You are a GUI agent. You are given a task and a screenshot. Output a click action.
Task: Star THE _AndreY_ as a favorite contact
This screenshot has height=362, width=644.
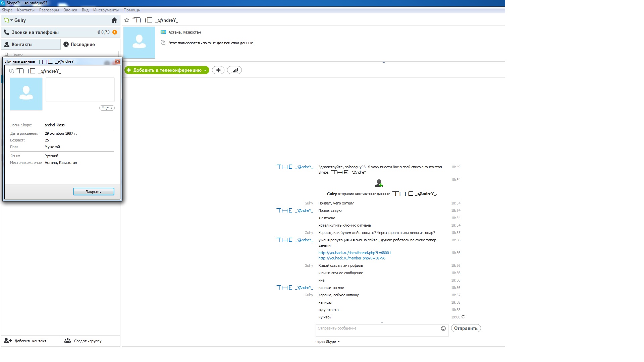tap(127, 20)
